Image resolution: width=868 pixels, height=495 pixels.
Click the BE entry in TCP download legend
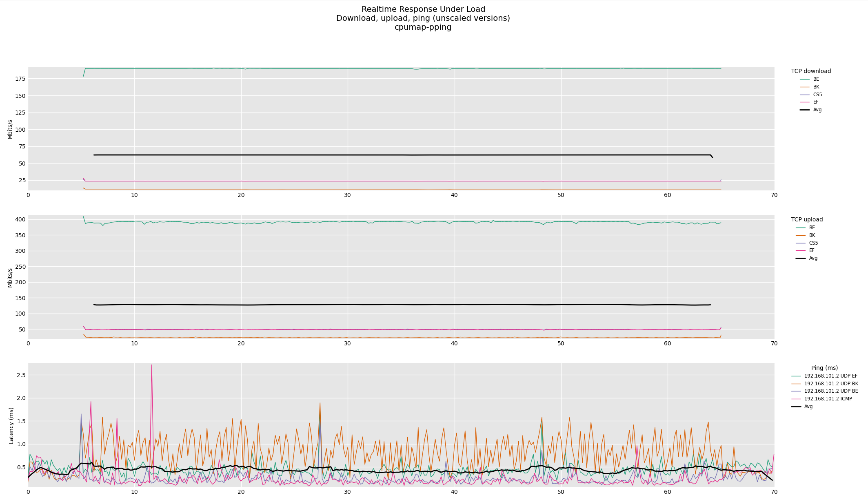pyautogui.click(x=816, y=79)
